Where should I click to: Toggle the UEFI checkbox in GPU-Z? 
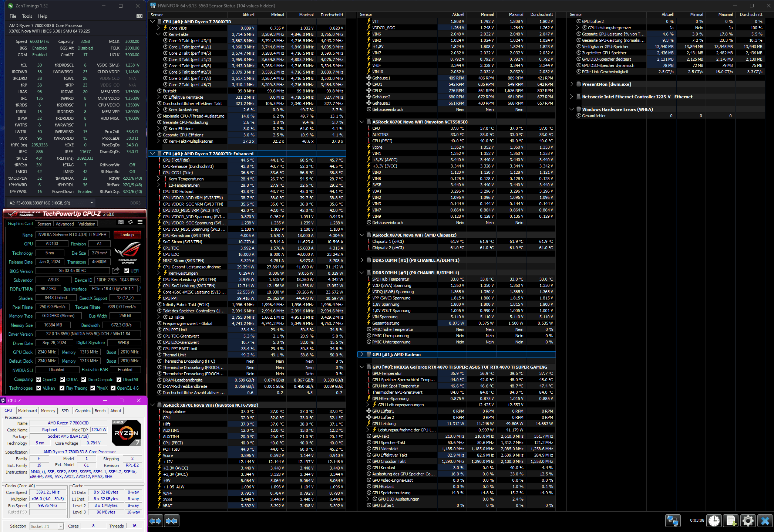pos(126,271)
